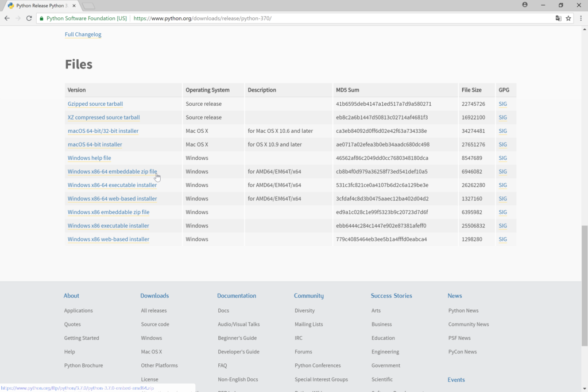
Task: Open Engineering footer link
Action: pos(385,352)
